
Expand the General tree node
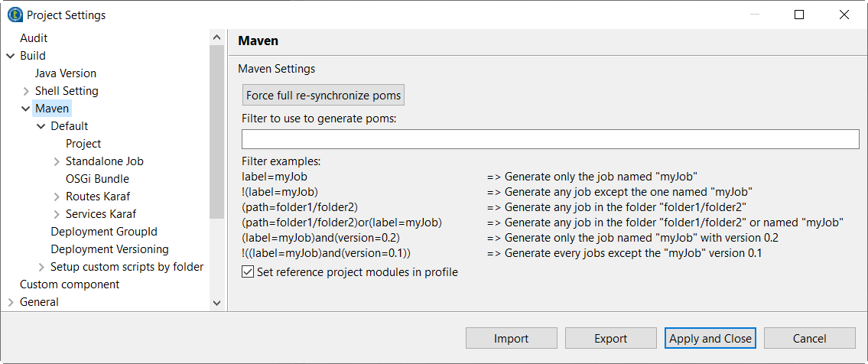click(11, 302)
